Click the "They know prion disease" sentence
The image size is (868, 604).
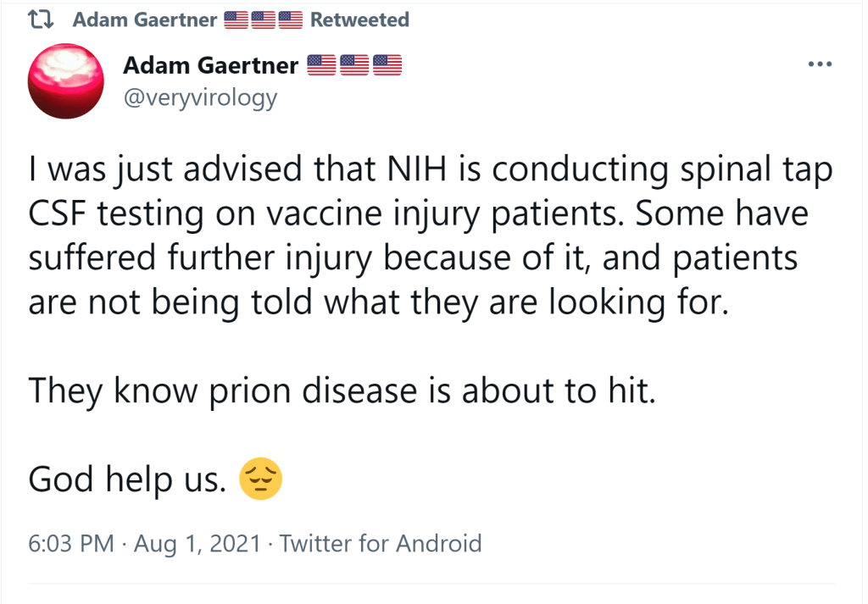pos(342,390)
